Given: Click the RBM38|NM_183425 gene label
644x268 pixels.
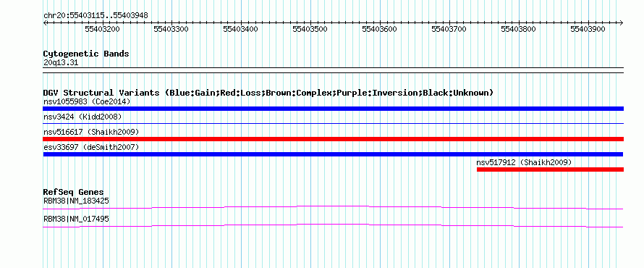Looking at the screenshot, I should click(76, 201).
